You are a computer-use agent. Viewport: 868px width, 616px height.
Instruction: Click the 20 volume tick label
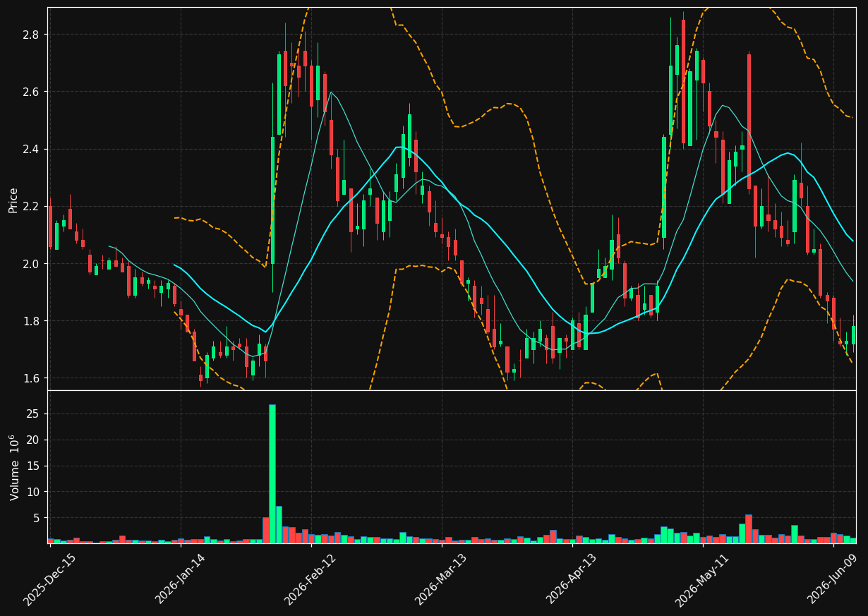pyautogui.click(x=35, y=440)
